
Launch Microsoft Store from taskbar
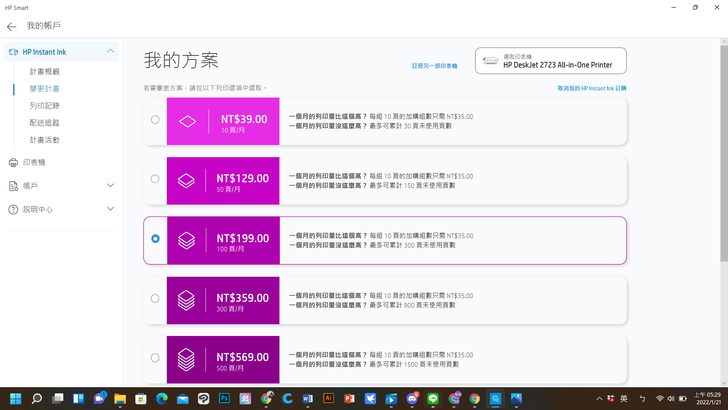click(x=141, y=398)
